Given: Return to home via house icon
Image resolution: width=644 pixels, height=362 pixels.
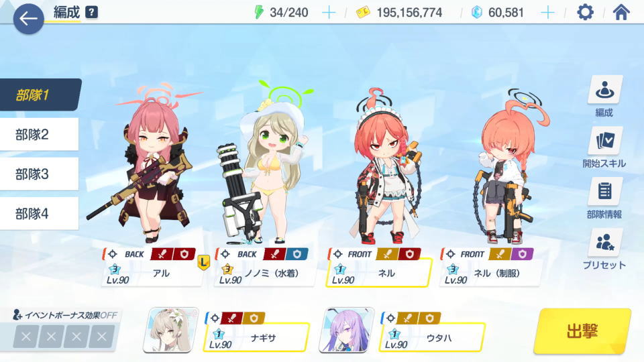Looking at the screenshot, I should pyautogui.click(x=621, y=12).
